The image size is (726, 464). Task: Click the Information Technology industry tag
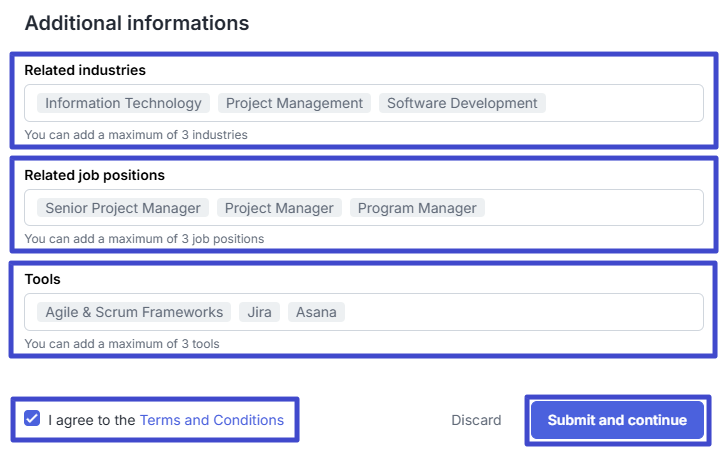[x=124, y=103]
